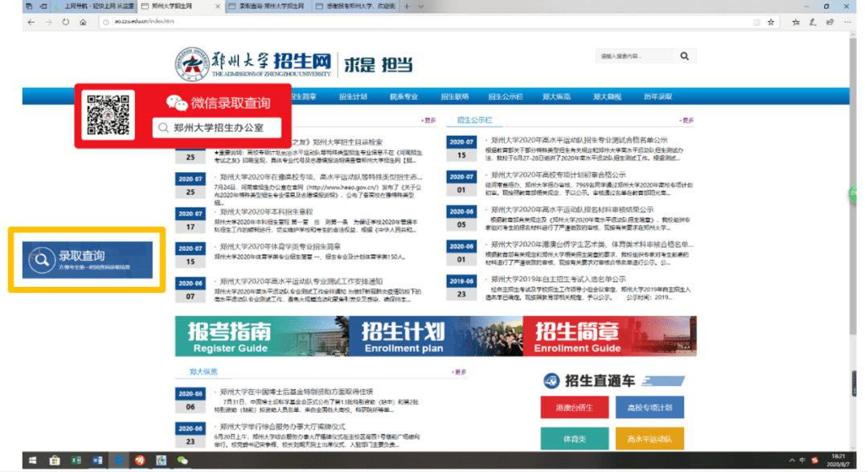Open the 郑大微视 nav menu item
The width and height of the screenshot is (868, 472).
pyautogui.click(x=608, y=96)
